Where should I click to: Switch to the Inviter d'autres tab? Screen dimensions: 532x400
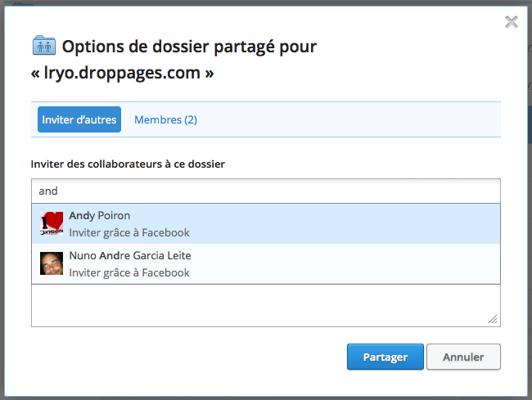pos(79,119)
